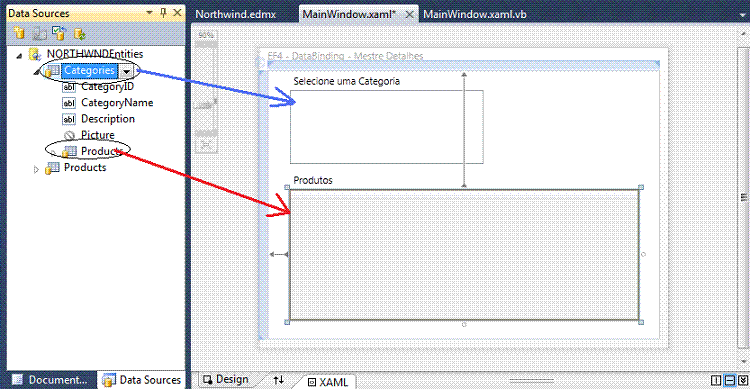750x389 pixels.
Task: Select the CategoryName field
Action: pos(117,102)
